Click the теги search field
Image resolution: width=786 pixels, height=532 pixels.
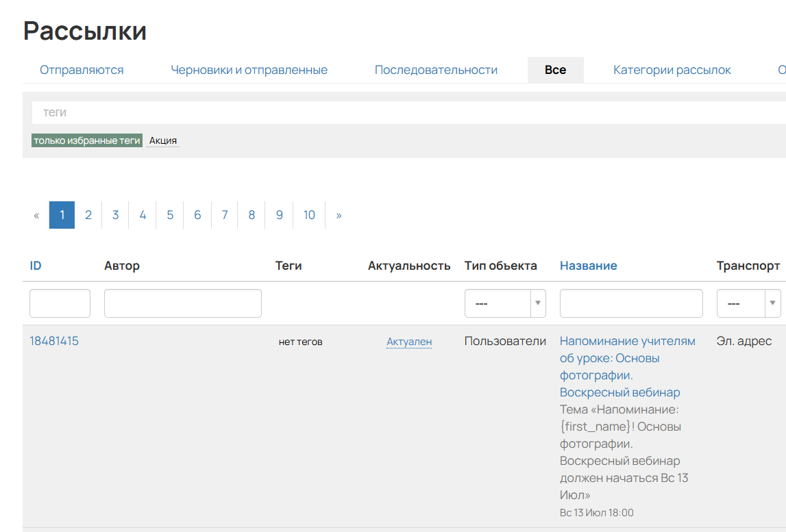tap(404, 112)
